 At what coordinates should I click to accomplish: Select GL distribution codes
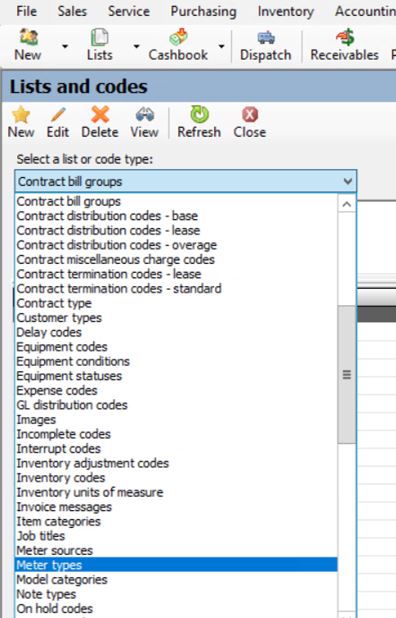point(176,406)
